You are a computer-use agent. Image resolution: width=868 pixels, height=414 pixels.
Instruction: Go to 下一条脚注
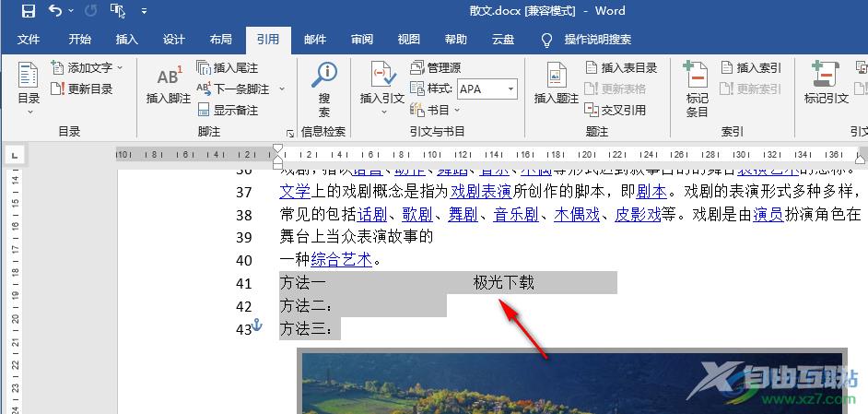click(x=233, y=89)
